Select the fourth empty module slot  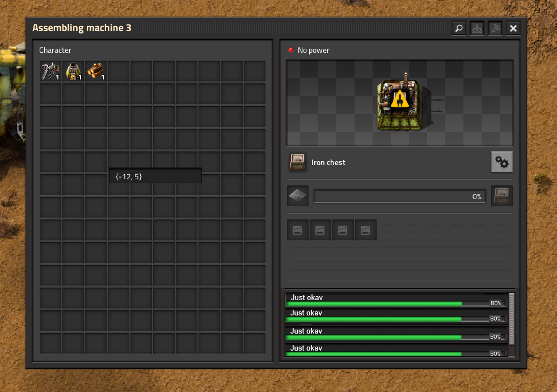coord(365,230)
